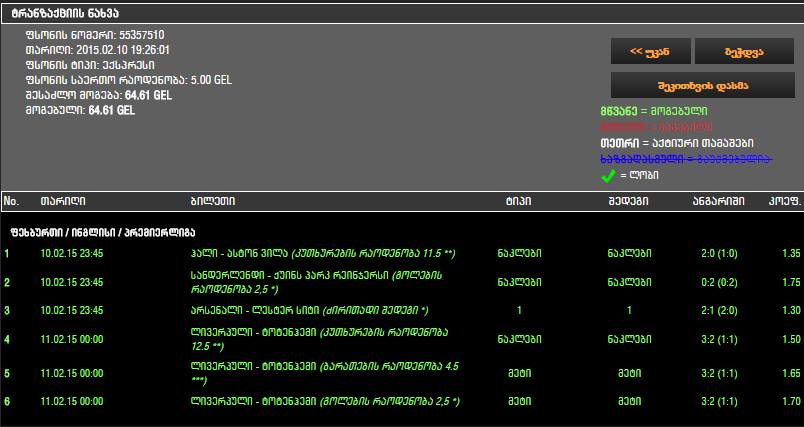The height and width of the screenshot is (427, 804).
Task: Click the 'არსენალი - ლესტერ სიტი' ticket entry
Action: coord(309,310)
